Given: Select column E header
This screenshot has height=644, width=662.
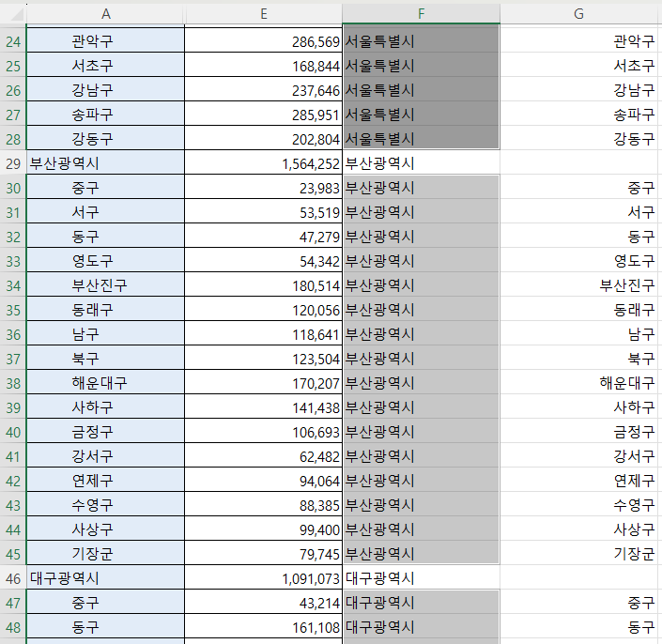Looking at the screenshot, I should [264, 14].
